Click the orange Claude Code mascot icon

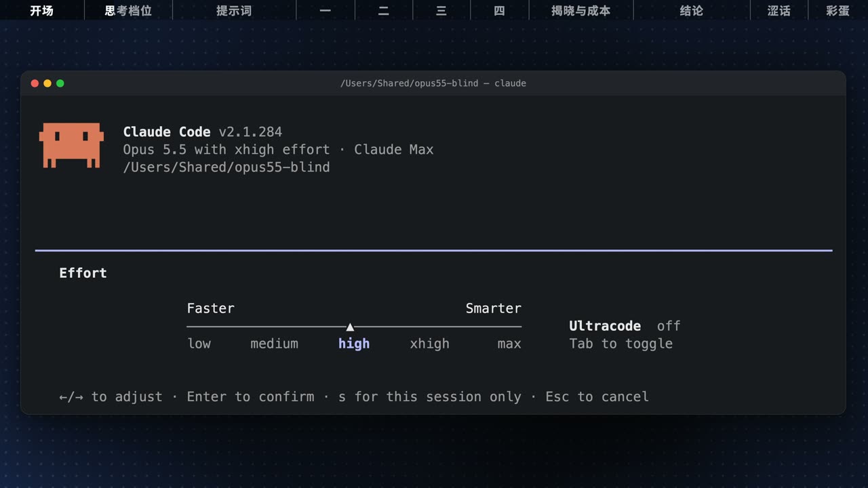[x=71, y=145]
